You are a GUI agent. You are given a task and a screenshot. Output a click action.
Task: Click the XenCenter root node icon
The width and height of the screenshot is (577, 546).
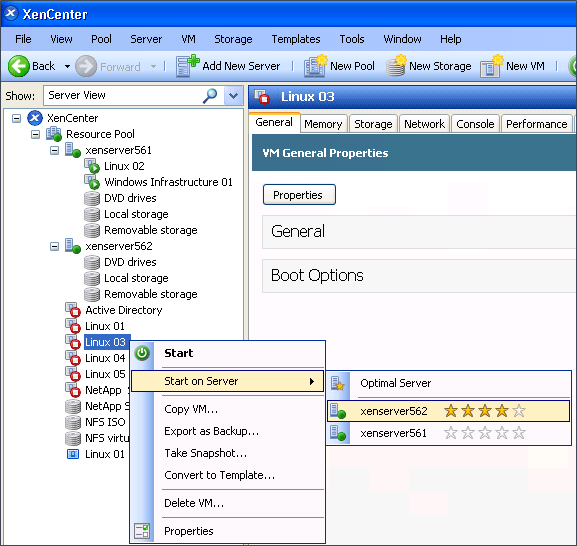tap(35, 118)
